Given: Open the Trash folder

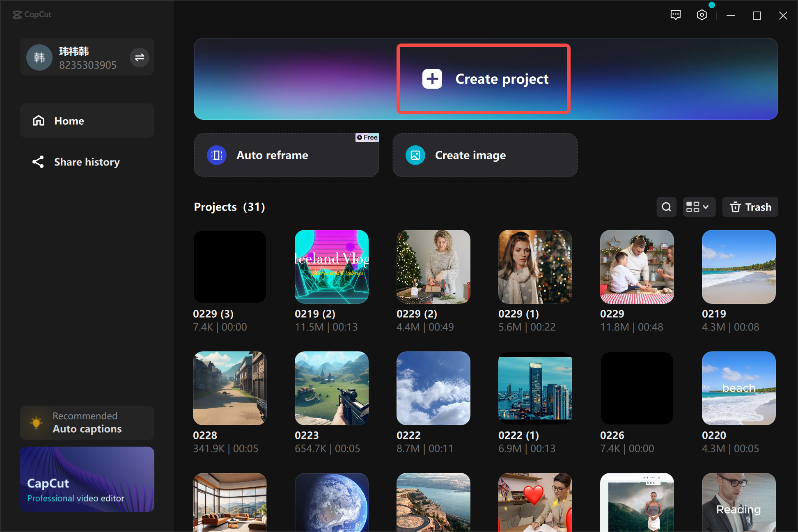Looking at the screenshot, I should pyautogui.click(x=750, y=207).
